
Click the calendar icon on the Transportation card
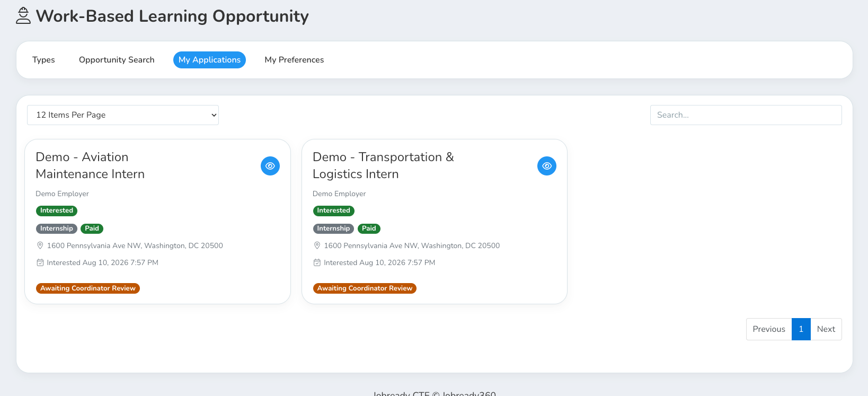[317, 262]
